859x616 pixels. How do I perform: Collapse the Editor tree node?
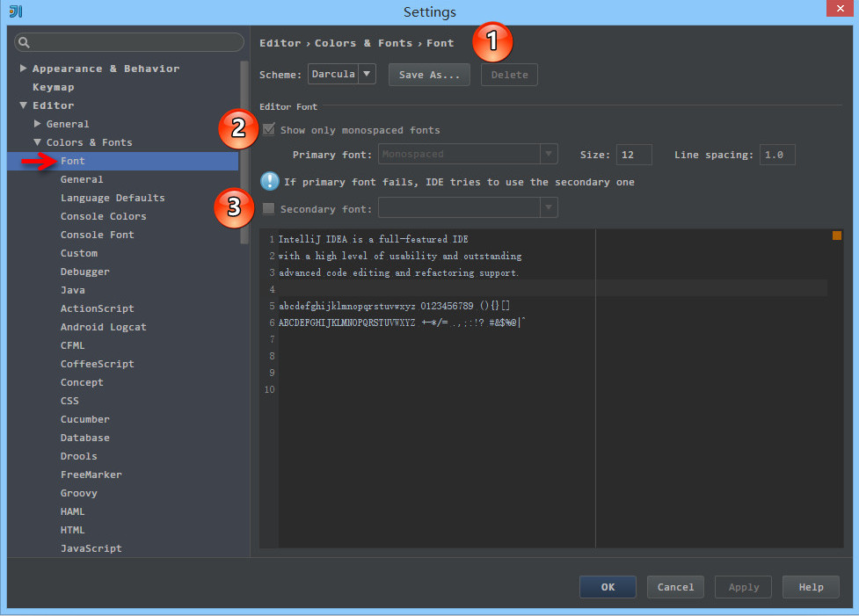[24, 105]
